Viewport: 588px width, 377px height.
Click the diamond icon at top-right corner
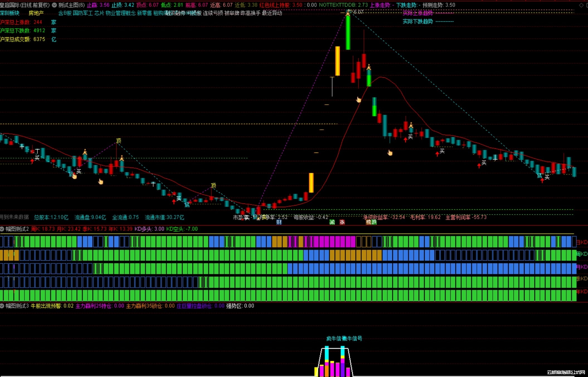(x=581, y=5)
